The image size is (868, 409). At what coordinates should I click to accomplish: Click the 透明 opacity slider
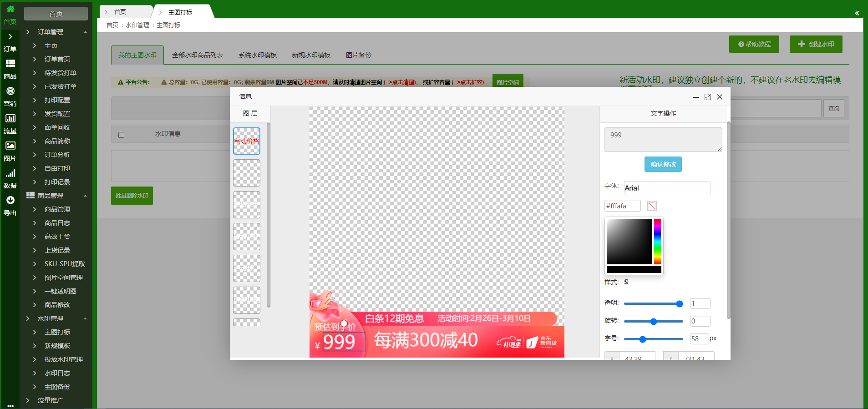click(x=653, y=303)
